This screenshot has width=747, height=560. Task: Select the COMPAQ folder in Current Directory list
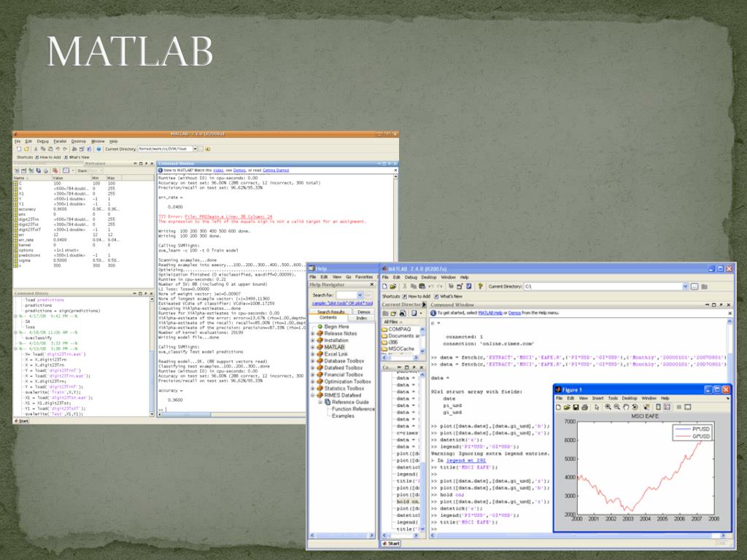[399, 330]
